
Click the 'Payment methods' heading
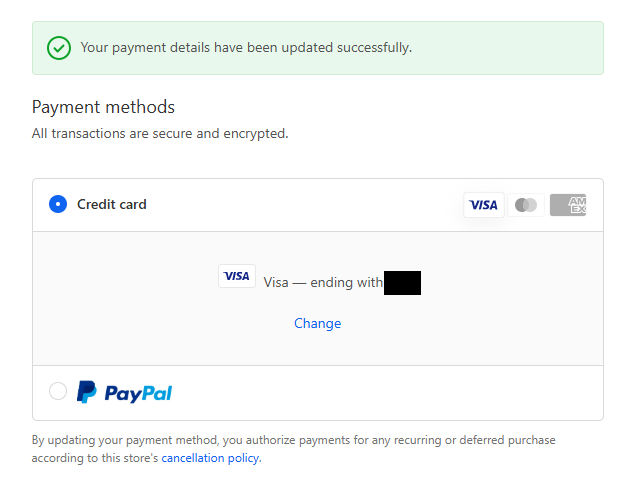point(103,107)
